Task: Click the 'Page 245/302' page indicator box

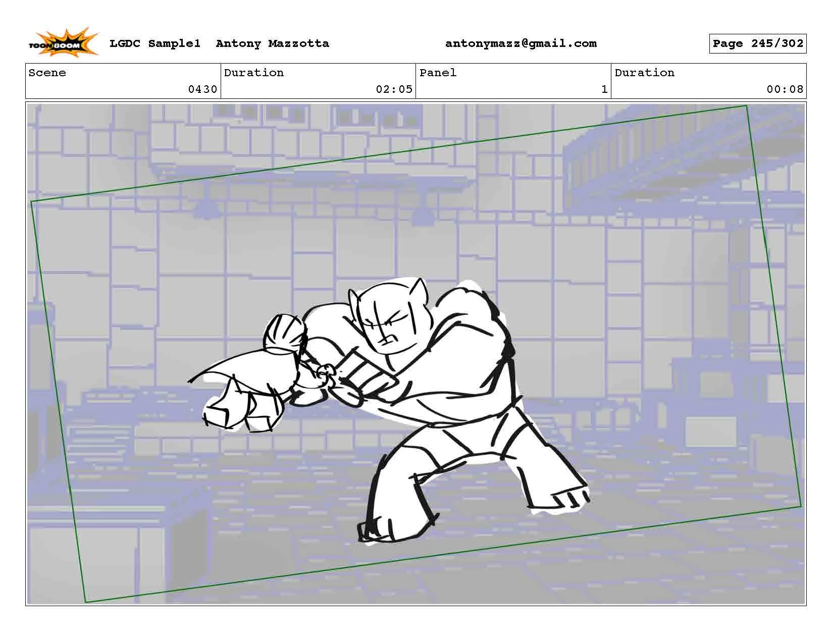Action: pyautogui.click(x=758, y=43)
